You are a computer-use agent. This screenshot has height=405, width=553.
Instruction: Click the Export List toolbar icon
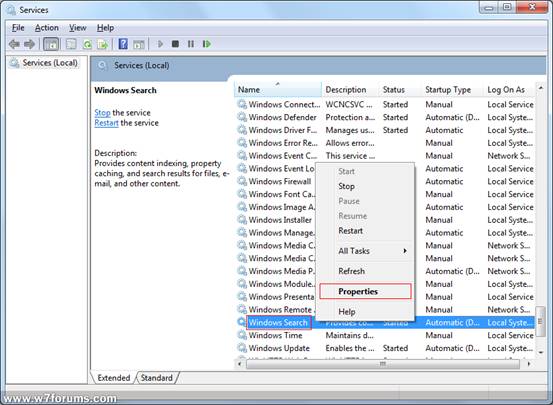[x=103, y=44]
